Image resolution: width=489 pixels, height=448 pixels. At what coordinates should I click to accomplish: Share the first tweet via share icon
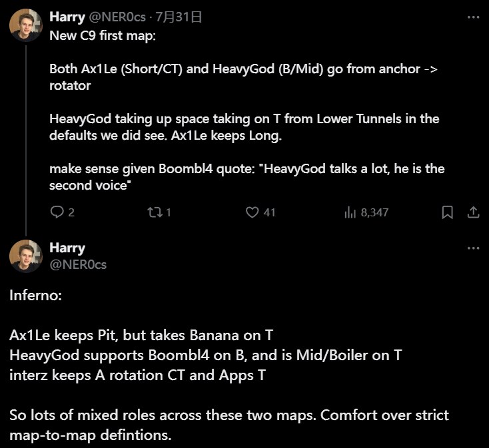tap(473, 212)
